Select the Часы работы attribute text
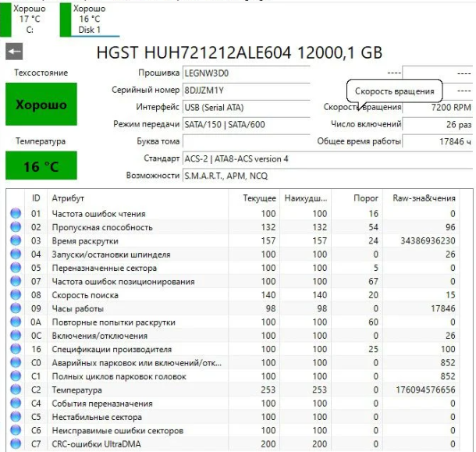 pyautogui.click(x=78, y=309)
